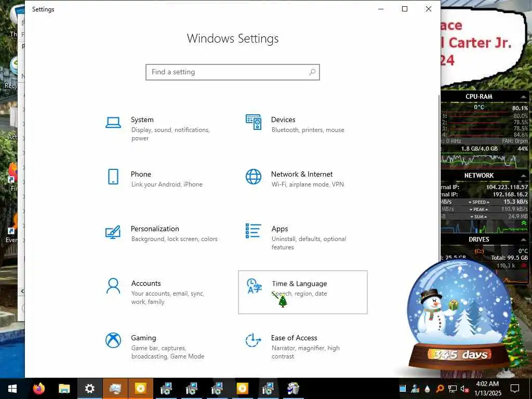The height and width of the screenshot is (399, 532).
Task: Open the Phone settings icon
Action: [x=113, y=177]
